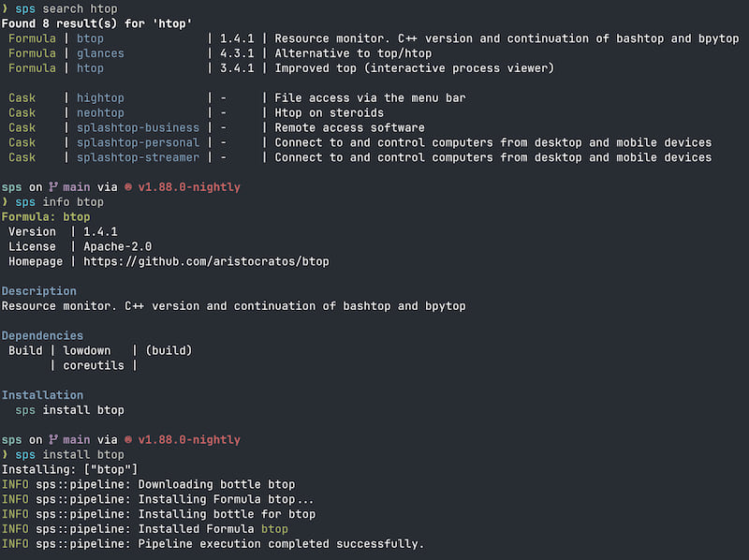The image size is (749, 560).
Task: Click the splashtop-business cask entry
Action: [138, 127]
